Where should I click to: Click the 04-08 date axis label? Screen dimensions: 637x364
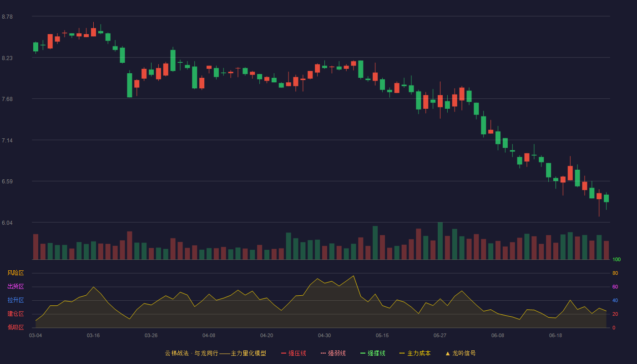point(209,335)
